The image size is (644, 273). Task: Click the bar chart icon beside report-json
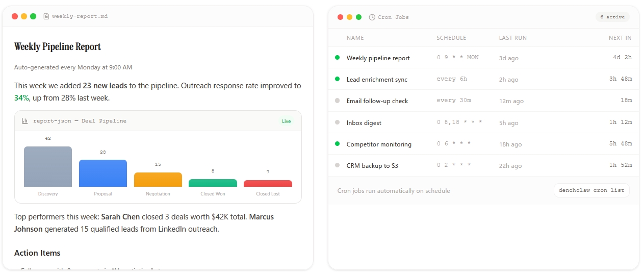pyautogui.click(x=25, y=121)
